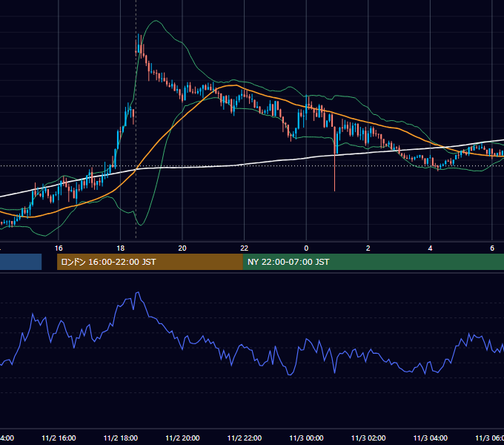The image size is (504, 445).
Task: Click the 11/3 00:00 date label
Action: (306, 438)
